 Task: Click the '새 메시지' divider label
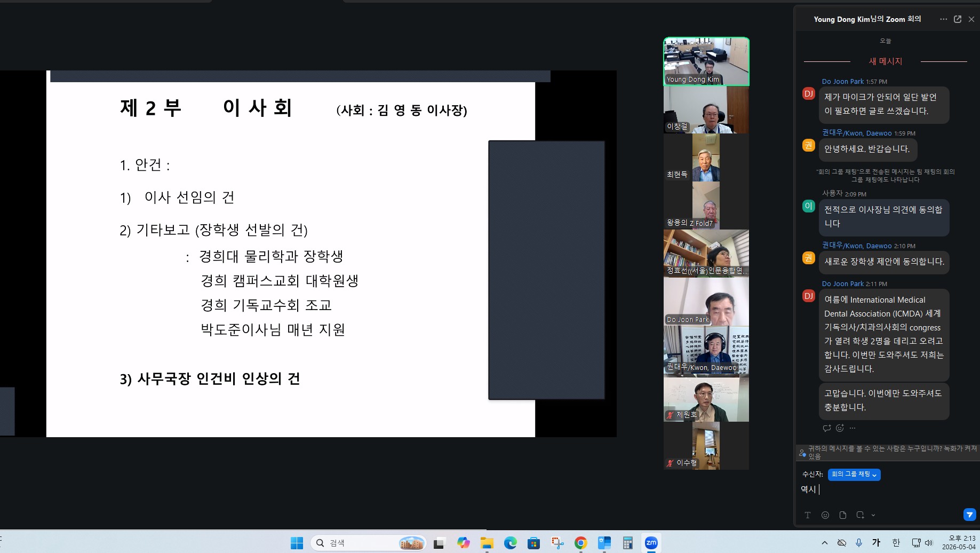coord(885,61)
